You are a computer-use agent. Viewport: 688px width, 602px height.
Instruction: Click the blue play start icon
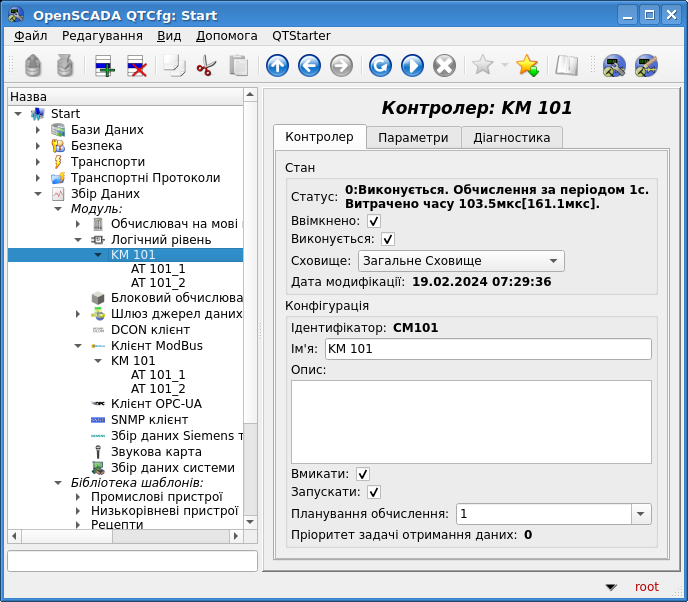click(x=412, y=66)
